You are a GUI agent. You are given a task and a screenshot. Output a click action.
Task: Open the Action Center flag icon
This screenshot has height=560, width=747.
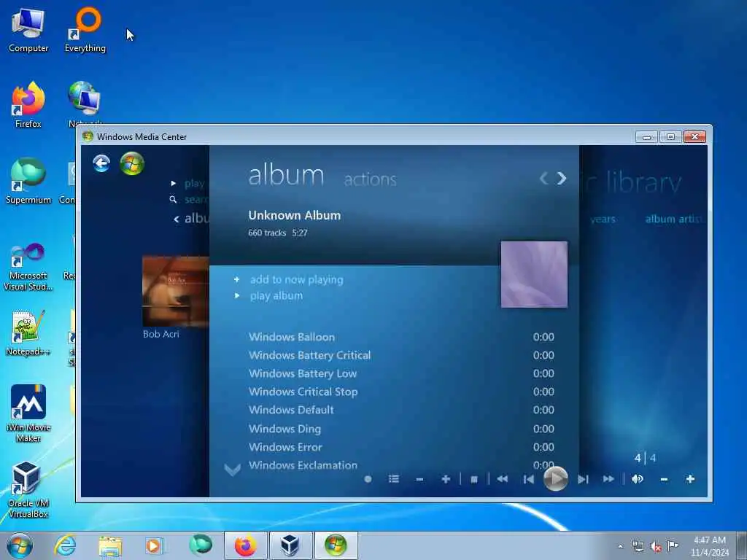coord(673,546)
